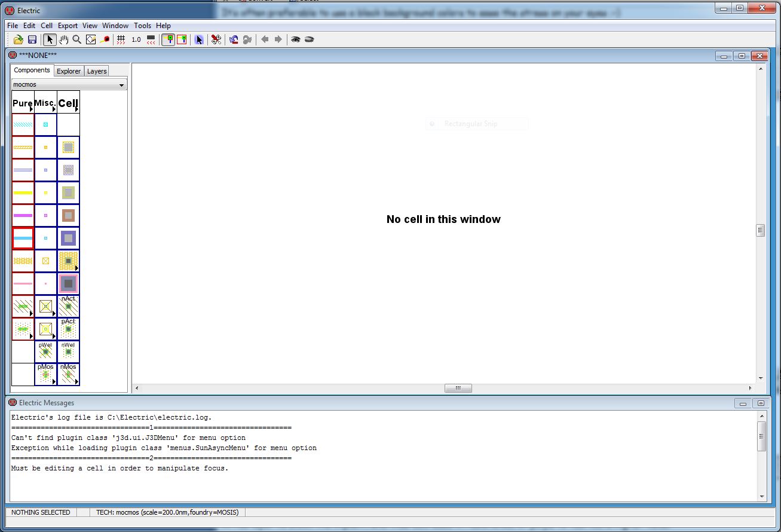
Task: Select the gold dotted arc
Action: (23, 261)
